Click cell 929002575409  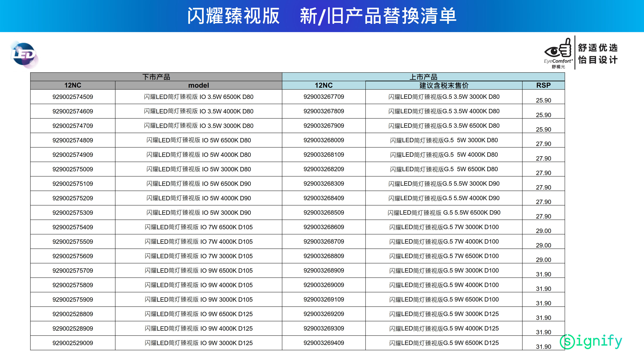[x=73, y=227]
